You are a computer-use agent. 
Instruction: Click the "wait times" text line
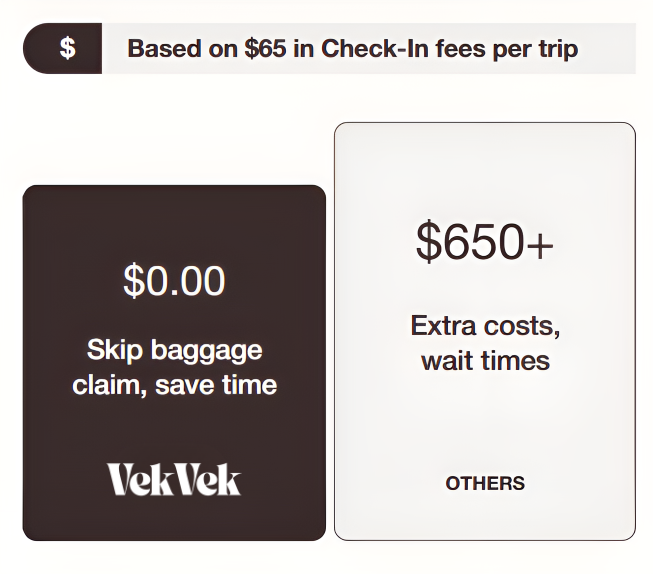coord(485,360)
